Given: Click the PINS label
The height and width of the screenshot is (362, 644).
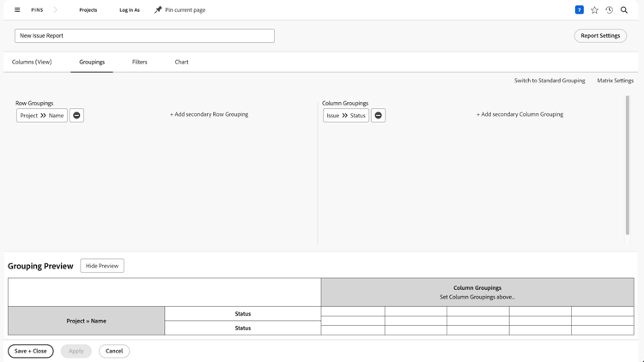Looking at the screenshot, I should click(37, 9).
